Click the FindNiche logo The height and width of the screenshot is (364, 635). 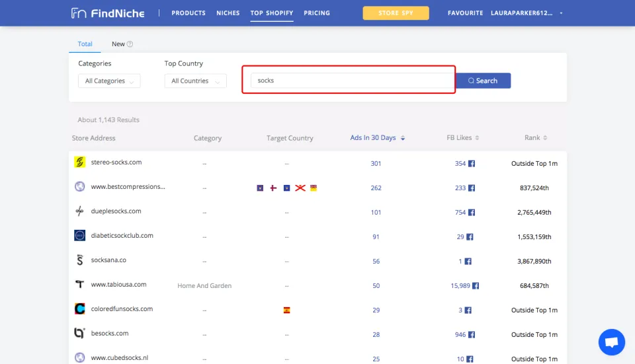(x=107, y=13)
